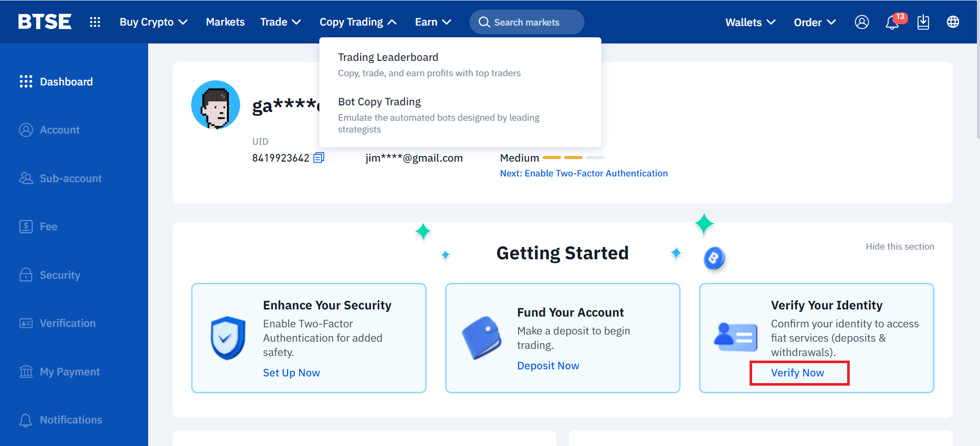
Task: Click the user avatar picture
Action: pos(216,105)
